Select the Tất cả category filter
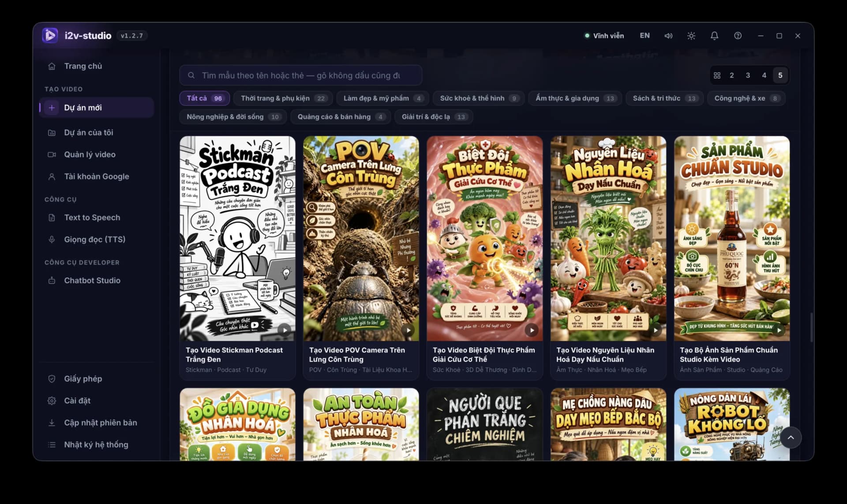This screenshot has height=504, width=847. tap(205, 98)
